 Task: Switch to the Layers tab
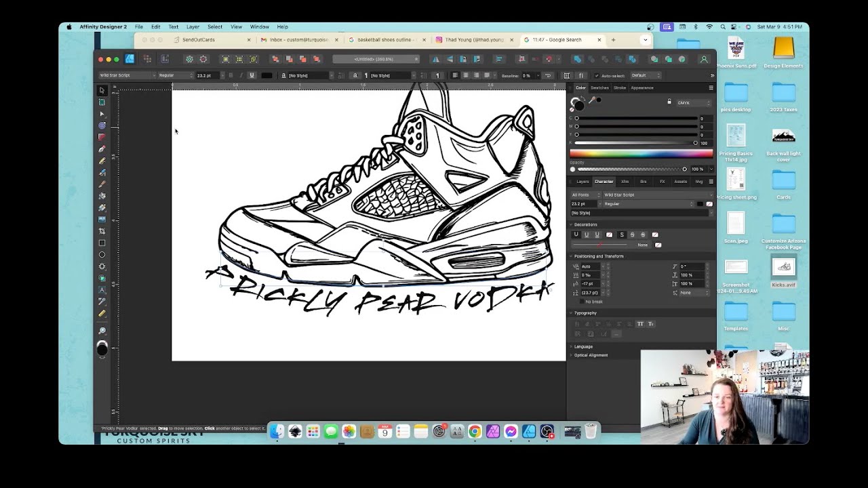[x=583, y=181]
